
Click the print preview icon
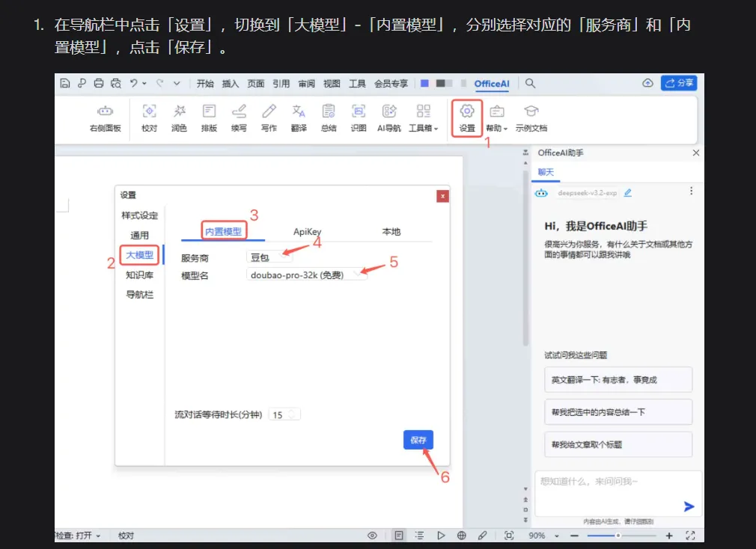[x=116, y=83]
